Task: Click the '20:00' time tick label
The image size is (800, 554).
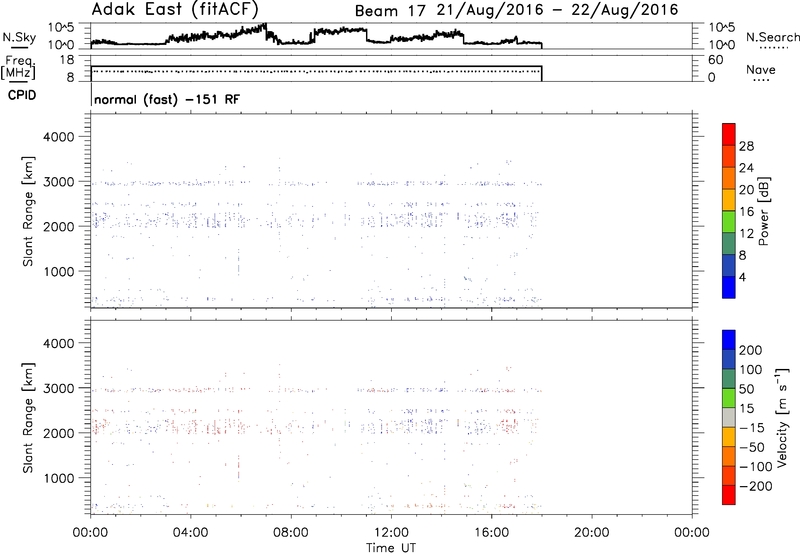Action: click(x=591, y=533)
